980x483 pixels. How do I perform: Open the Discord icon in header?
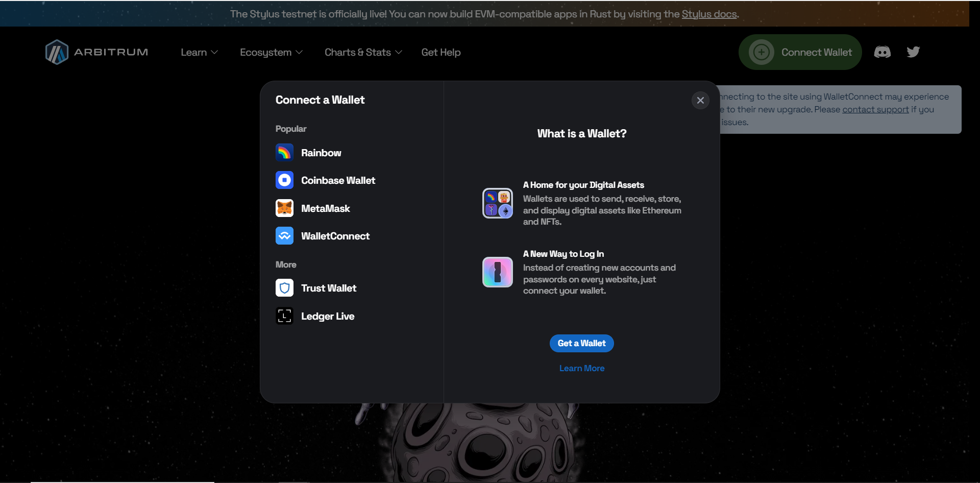pyautogui.click(x=882, y=52)
